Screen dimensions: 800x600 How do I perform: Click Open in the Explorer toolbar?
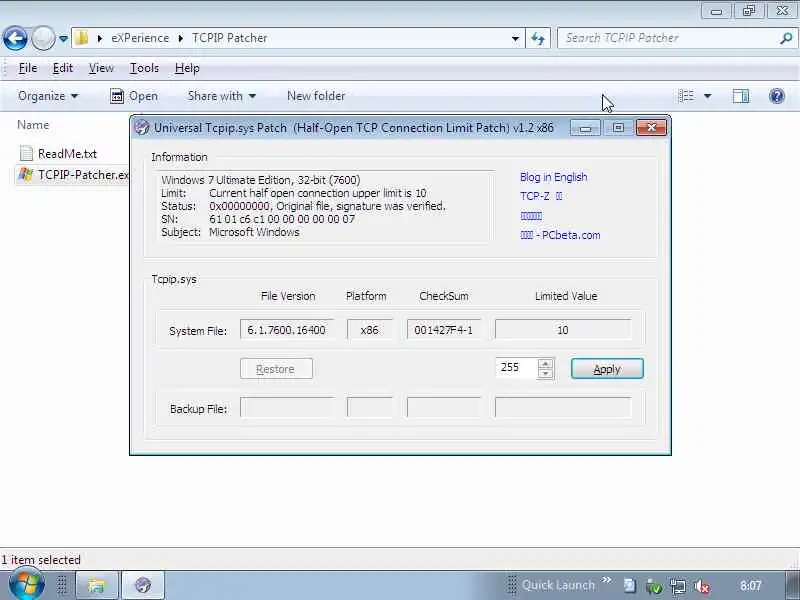134,96
